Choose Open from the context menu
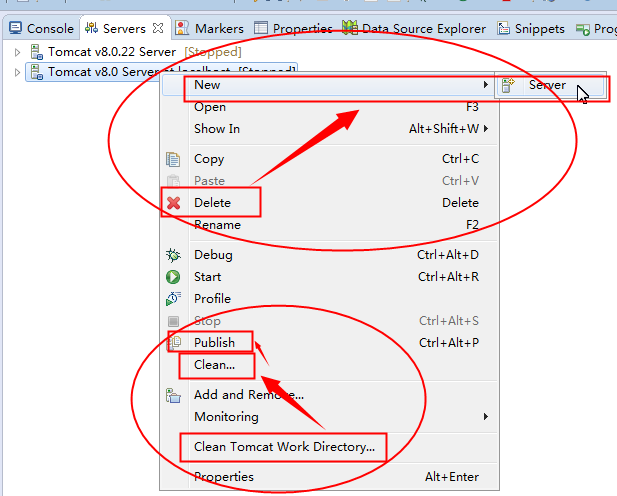 330,107
